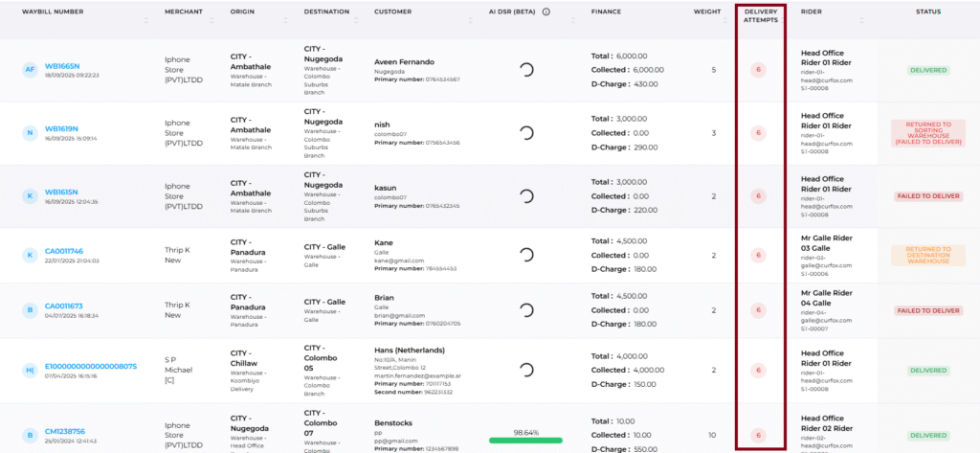Click FAILED TO DELIVER status badge for WB1615N
Screen dimensions: 980x453
pos(927,196)
